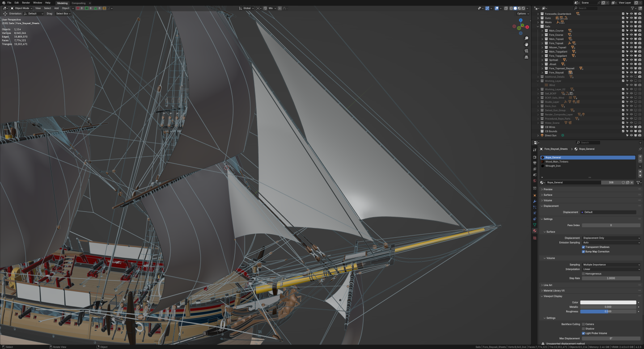Viewport: 644px width, 349px height.
Task: Switch perspective/orthographic with the grid gizmo icon
Action: click(x=527, y=57)
